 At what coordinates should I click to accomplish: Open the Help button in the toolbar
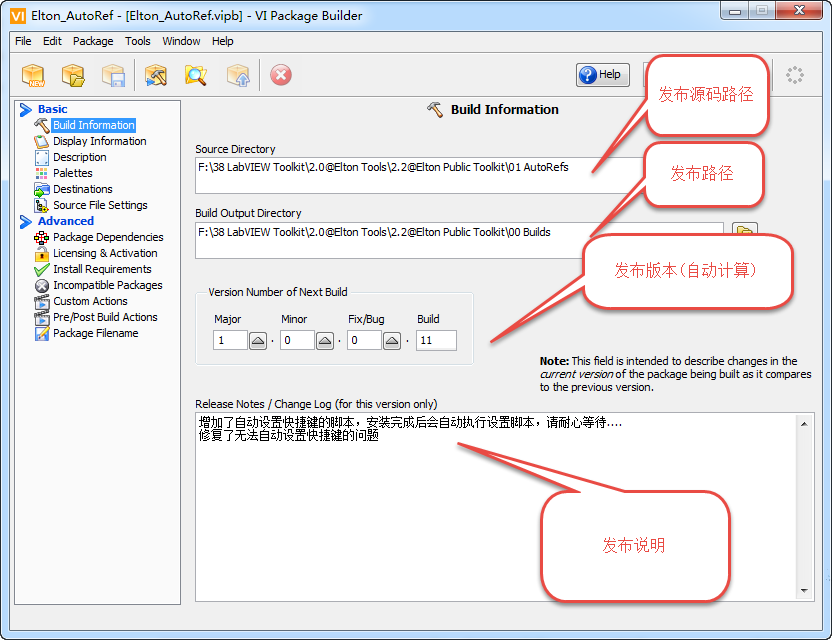(x=603, y=74)
